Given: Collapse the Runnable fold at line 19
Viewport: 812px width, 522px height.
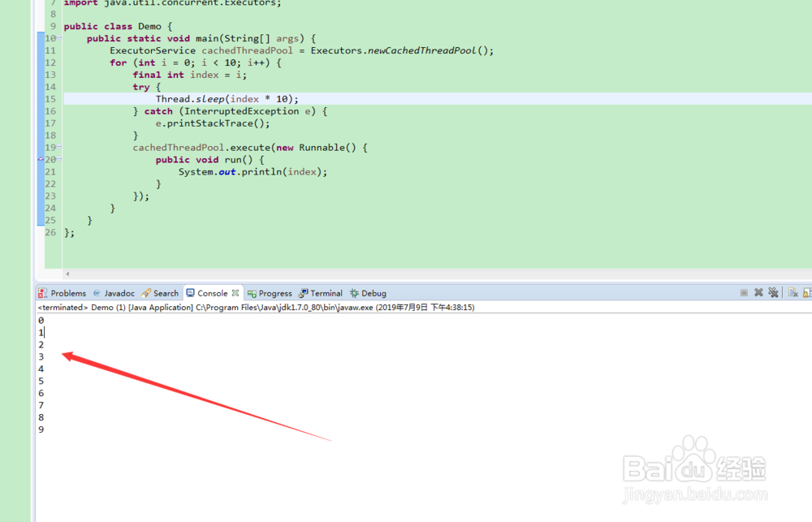Looking at the screenshot, I should click(59, 148).
